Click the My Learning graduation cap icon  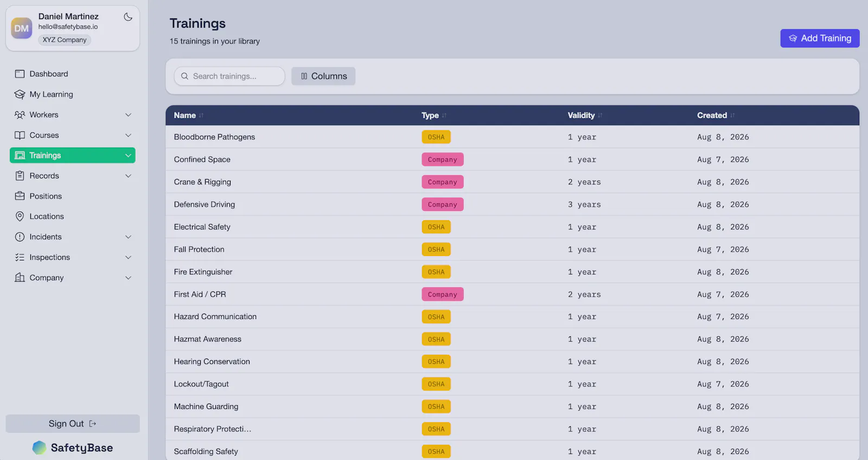[20, 94]
